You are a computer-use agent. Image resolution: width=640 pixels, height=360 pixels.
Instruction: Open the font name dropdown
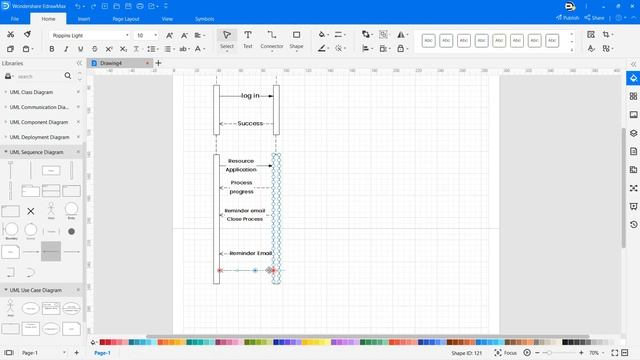[127, 36]
